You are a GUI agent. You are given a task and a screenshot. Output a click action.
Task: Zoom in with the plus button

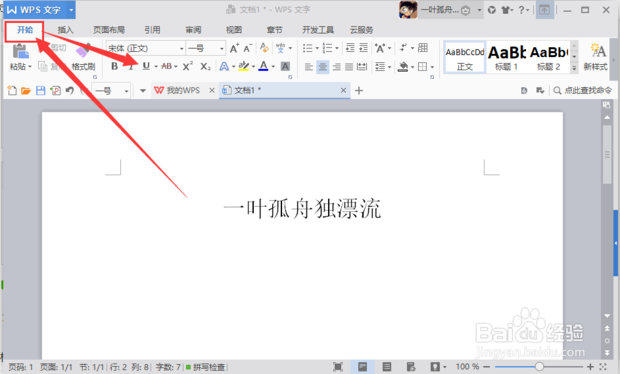click(590, 367)
